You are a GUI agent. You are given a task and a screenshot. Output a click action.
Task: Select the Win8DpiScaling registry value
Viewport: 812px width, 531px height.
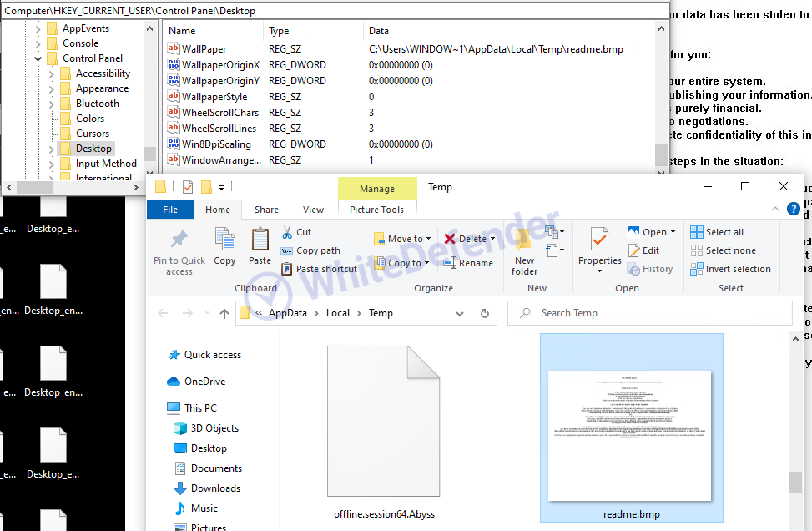click(216, 144)
